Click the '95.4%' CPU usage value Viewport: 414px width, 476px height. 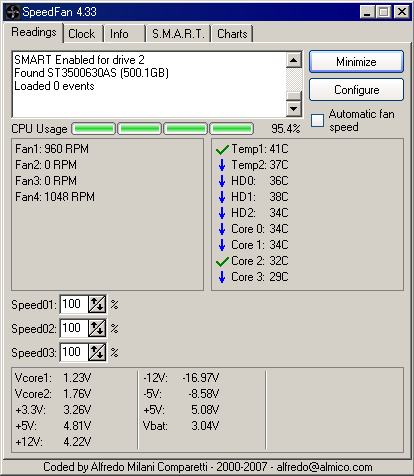click(286, 129)
